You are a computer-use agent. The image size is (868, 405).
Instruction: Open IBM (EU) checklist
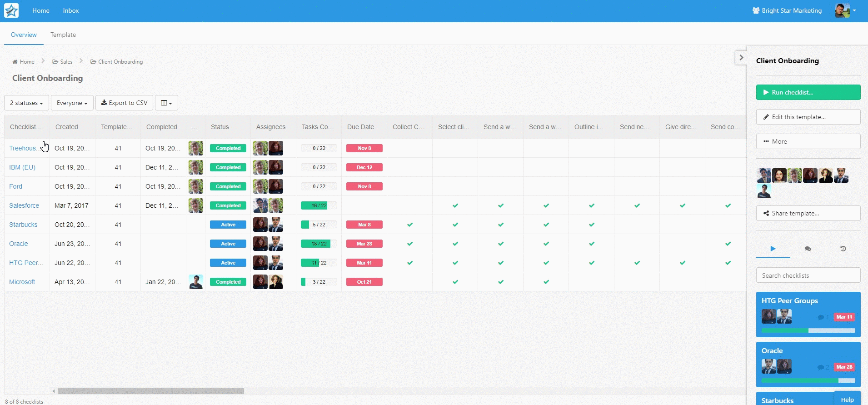(22, 167)
